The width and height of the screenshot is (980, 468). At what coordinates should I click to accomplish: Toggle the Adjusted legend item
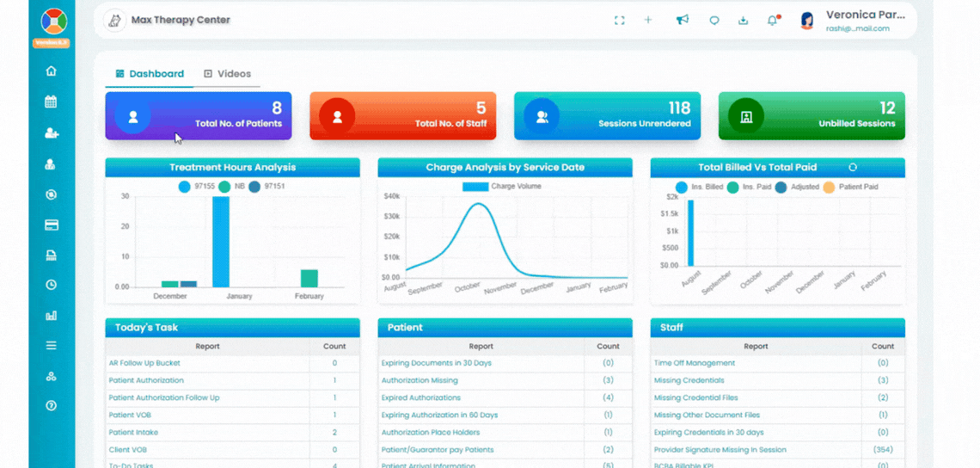797,187
